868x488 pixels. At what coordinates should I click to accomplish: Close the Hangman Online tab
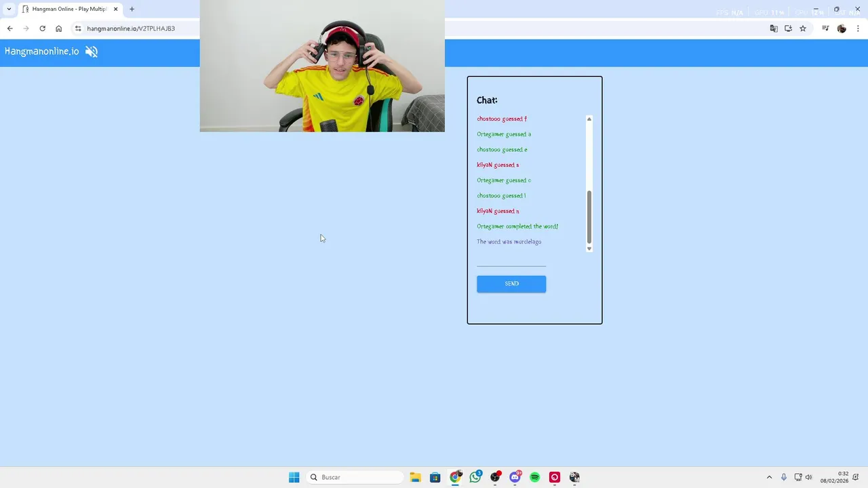tap(115, 9)
